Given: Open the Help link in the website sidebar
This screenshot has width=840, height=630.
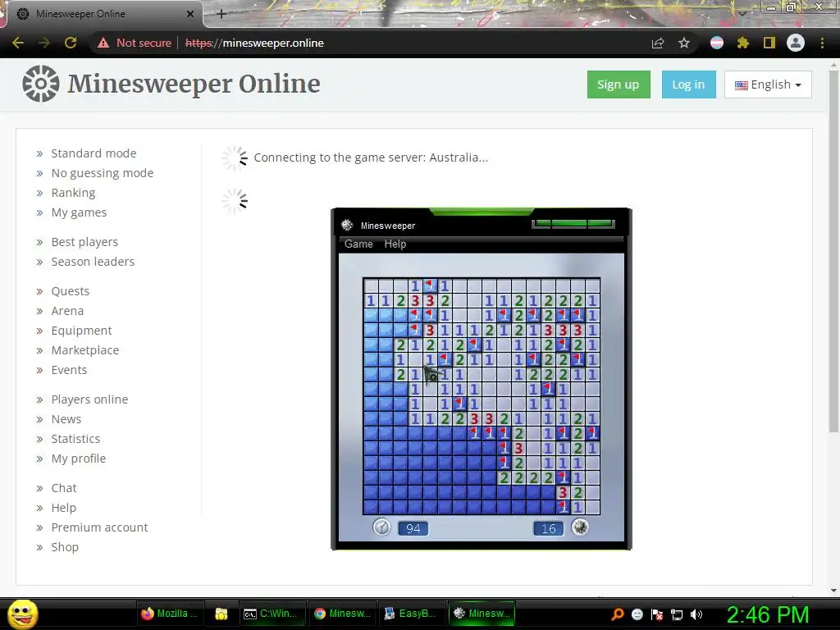Looking at the screenshot, I should click(64, 508).
